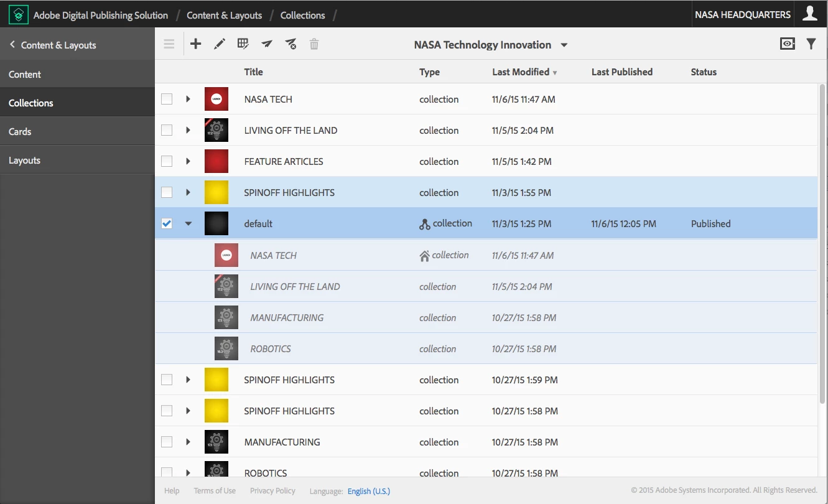
Task: Open the user account profile icon
Action: coord(810,14)
